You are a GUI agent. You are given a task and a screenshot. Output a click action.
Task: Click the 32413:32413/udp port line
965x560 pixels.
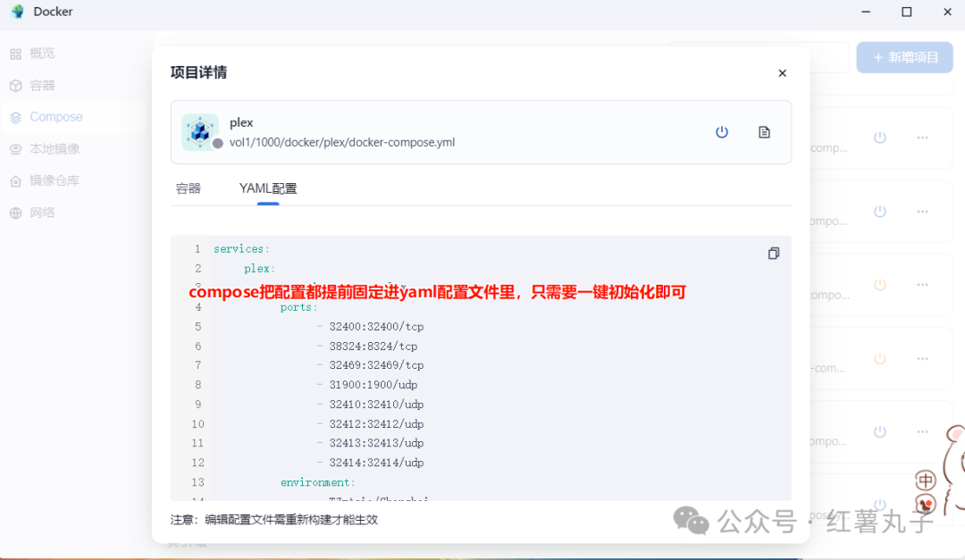(x=376, y=443)
